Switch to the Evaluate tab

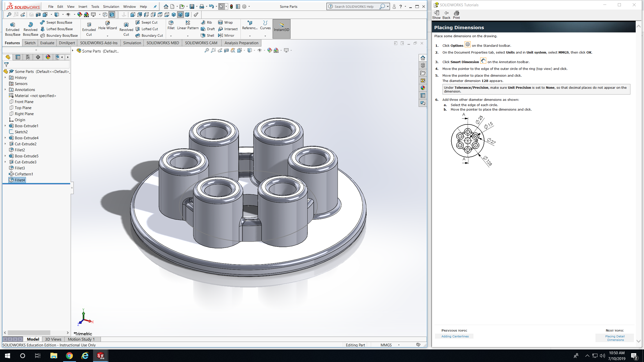(47, 43)
